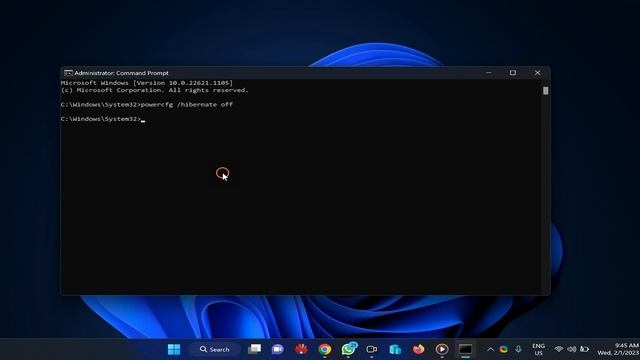Click the Microsoft Corporation copyright line
This screenshot has width=640, height=360.
pos(154,90)
